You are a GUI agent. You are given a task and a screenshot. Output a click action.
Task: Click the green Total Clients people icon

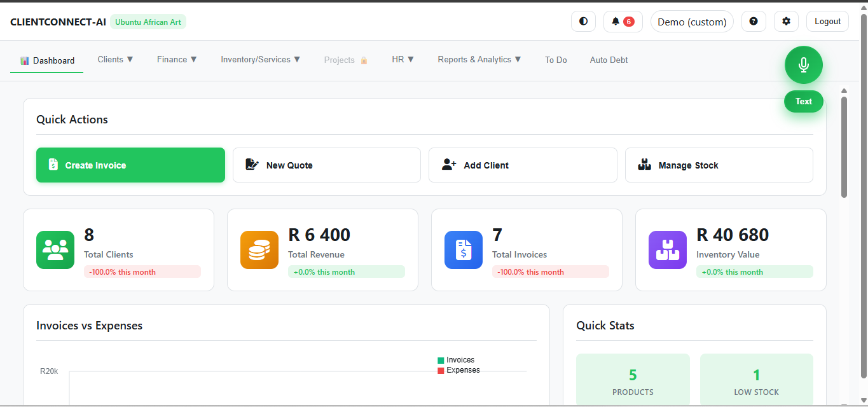click(55, 249)
